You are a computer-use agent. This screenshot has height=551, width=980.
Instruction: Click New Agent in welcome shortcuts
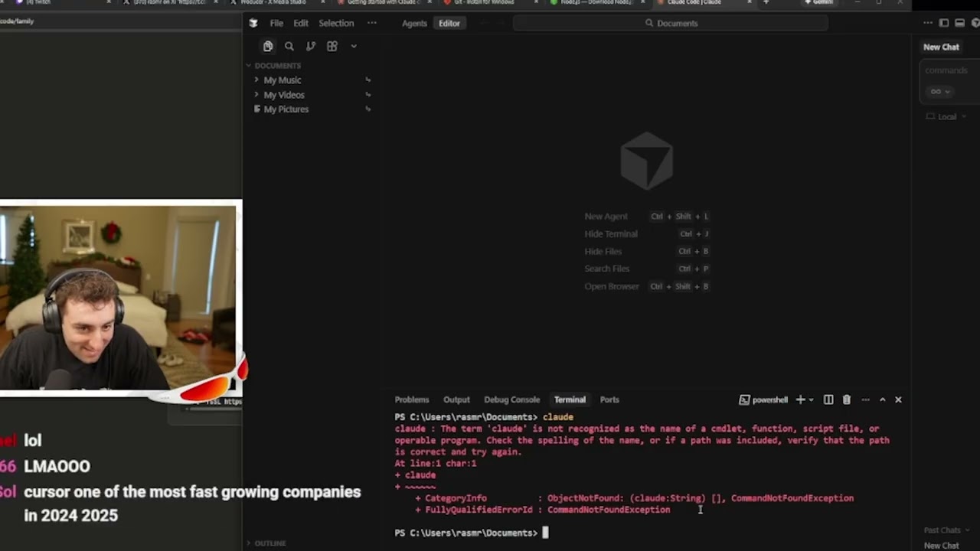pyautogui.click(x=606, y=217)
